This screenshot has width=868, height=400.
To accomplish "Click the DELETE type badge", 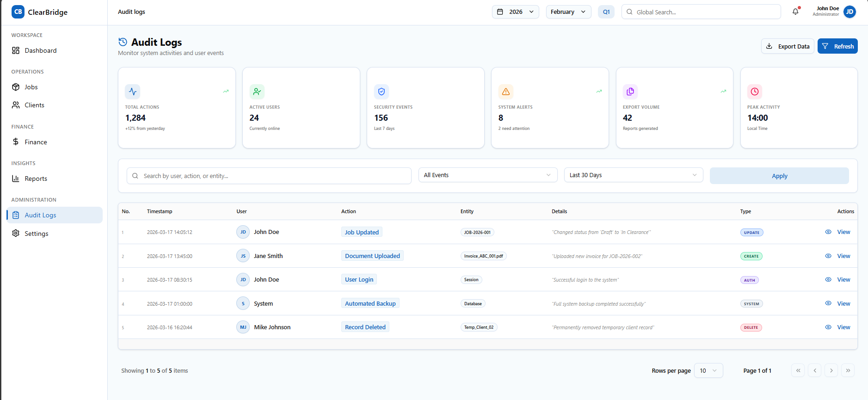I will point(751,327).
